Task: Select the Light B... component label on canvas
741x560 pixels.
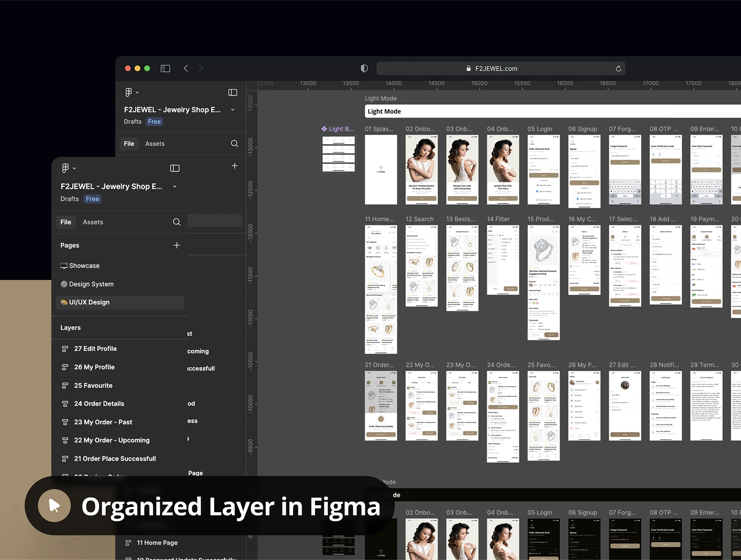Action: pos(338,129)
